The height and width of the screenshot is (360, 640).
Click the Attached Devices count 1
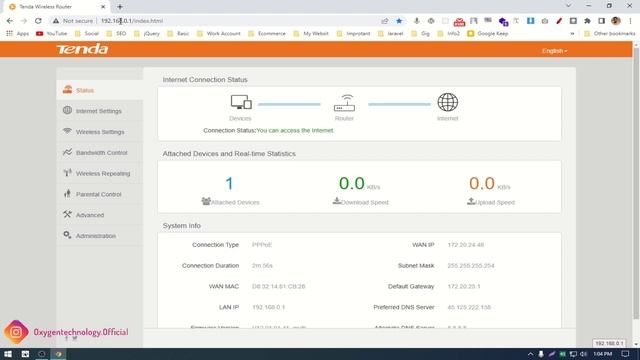coord(229,183)
